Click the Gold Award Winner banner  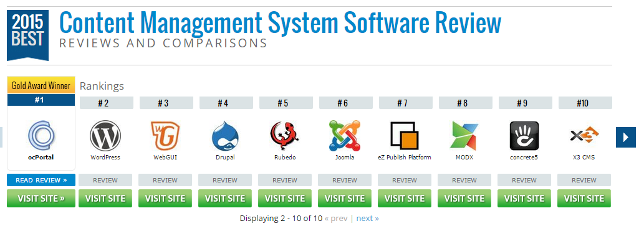(41, 85)
